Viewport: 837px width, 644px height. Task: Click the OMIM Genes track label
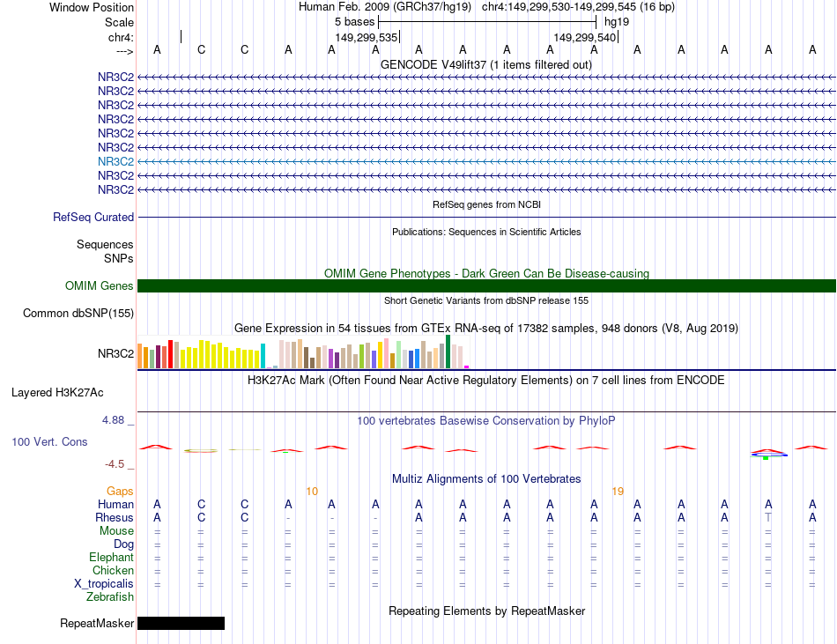[x=100, y=286]
